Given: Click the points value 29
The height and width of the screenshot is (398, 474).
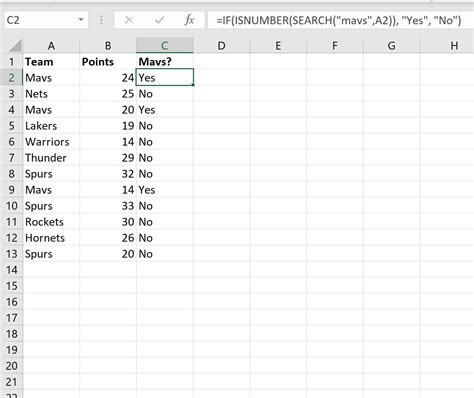Looking at the screenshot, I should 108,158.
